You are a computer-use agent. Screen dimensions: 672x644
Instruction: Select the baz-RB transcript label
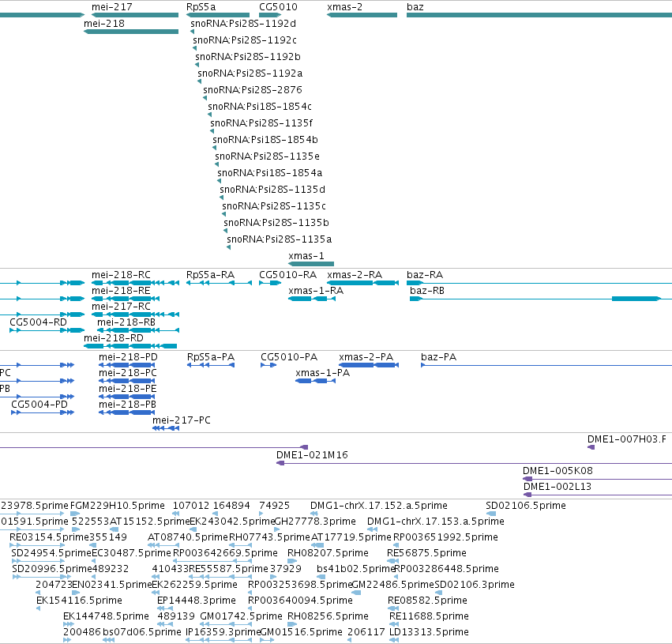pos(427,291)
